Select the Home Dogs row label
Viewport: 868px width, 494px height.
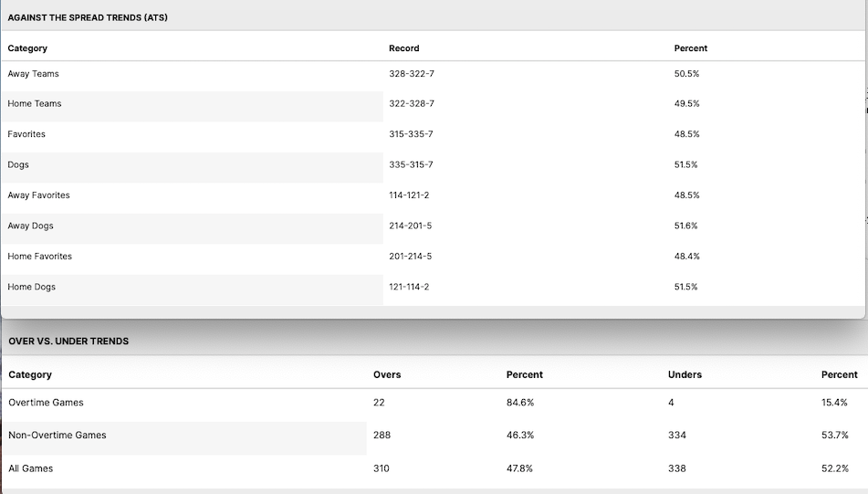coord(32,287)
